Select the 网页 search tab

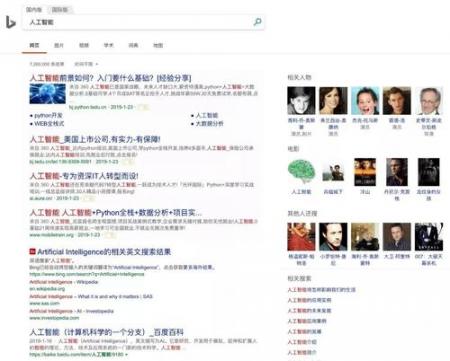pos(34,45)
